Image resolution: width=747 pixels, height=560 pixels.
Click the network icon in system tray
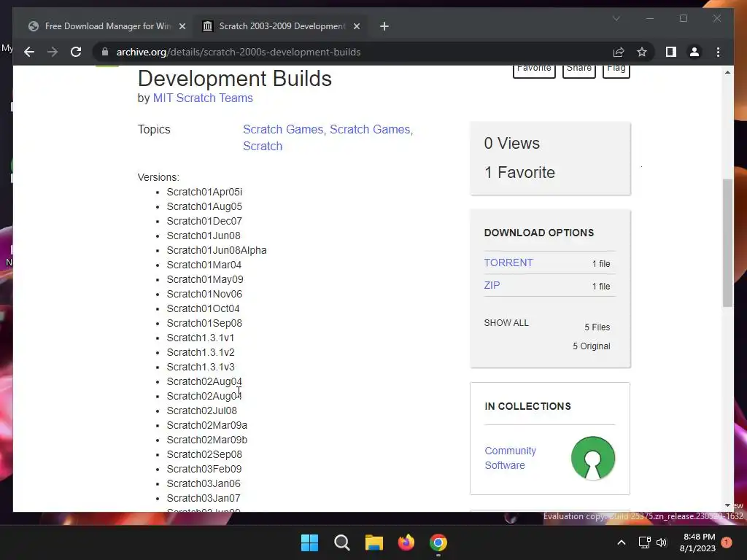(644, 542)
